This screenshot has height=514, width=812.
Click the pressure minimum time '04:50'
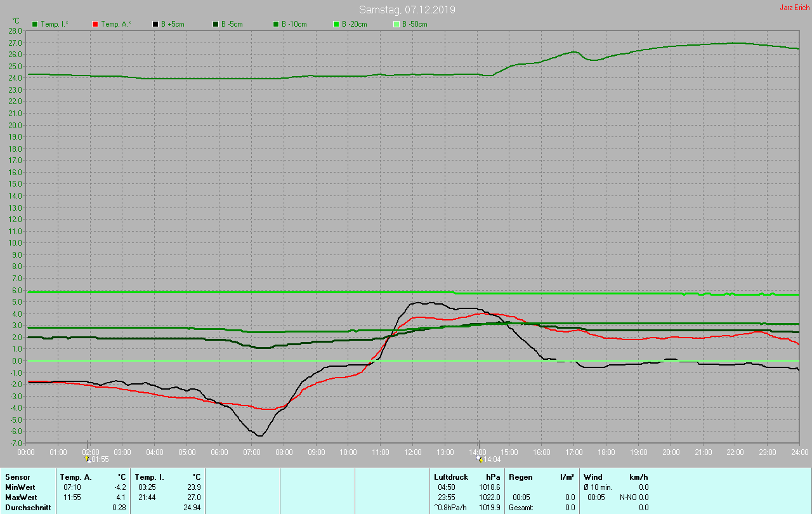[x=446, y=487]
